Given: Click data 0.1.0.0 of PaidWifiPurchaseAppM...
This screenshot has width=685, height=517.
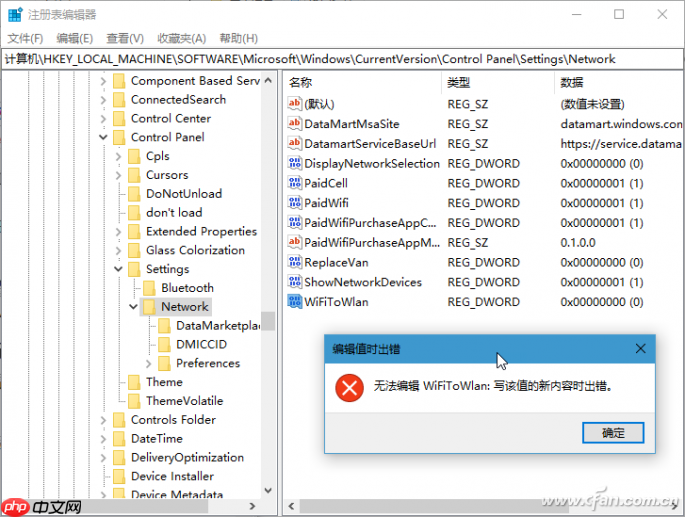Looking at the screenshot, I should [x=578, y=243].
